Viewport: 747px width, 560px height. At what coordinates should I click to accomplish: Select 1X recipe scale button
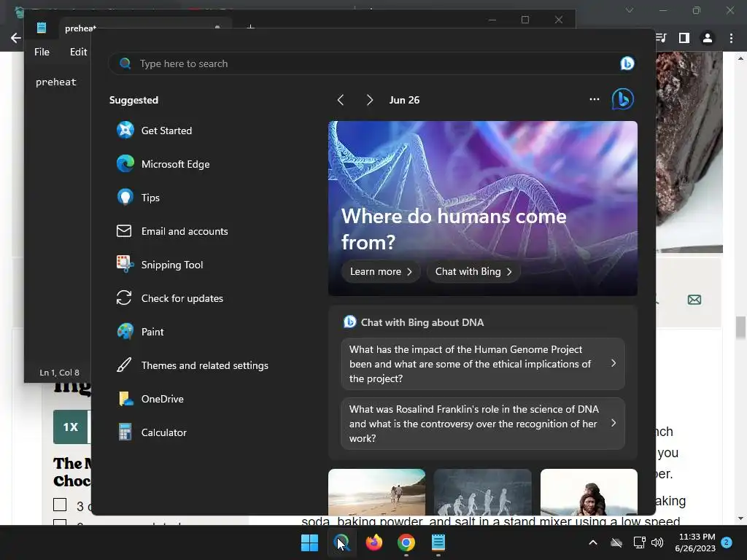pos(71,427)
